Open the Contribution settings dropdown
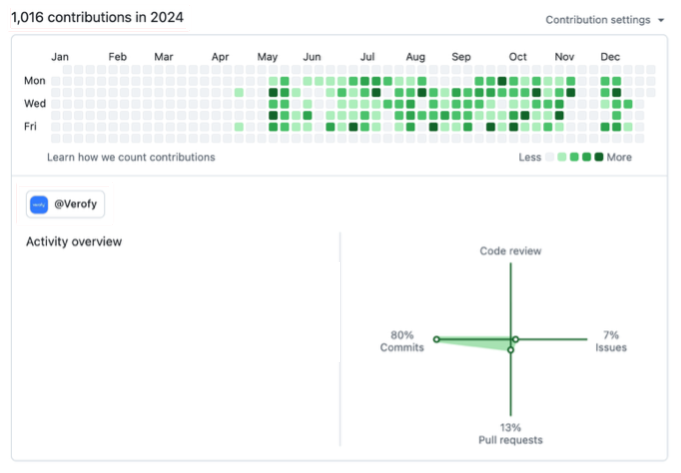This screenshot has width=681, height=473. click(605, 20)
